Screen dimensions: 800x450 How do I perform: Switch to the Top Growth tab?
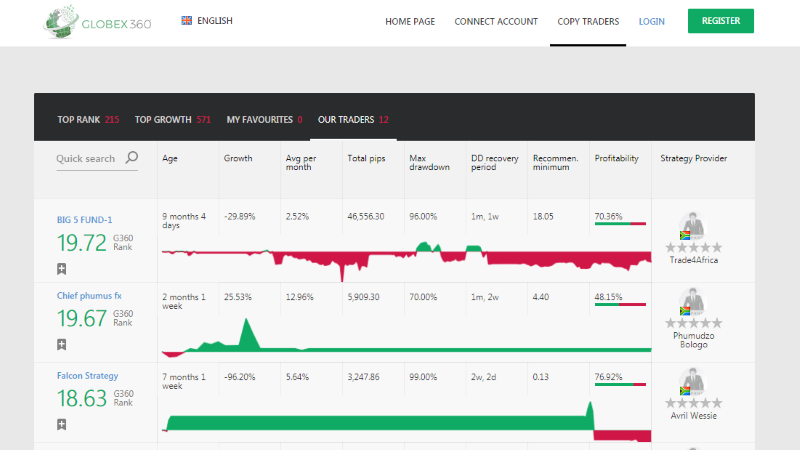click(x=172, y=119)
